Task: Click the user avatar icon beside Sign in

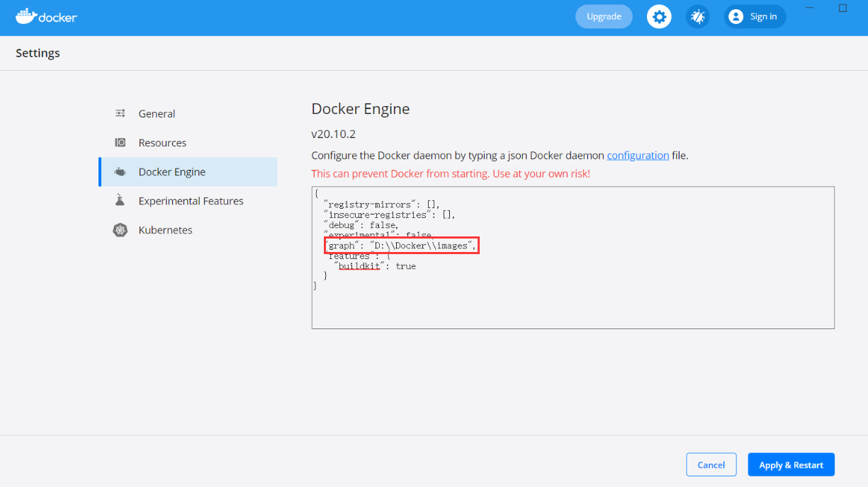Action: (x=736, y=16)
